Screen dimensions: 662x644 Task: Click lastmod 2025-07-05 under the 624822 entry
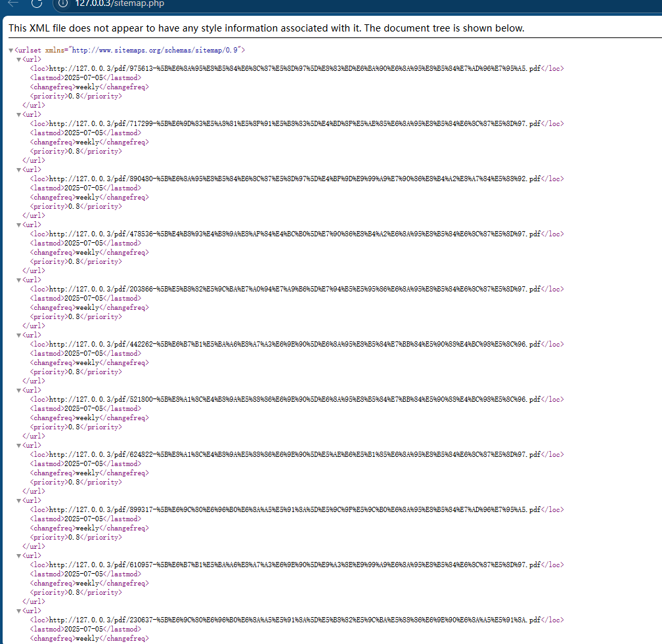tap(85, 463)
